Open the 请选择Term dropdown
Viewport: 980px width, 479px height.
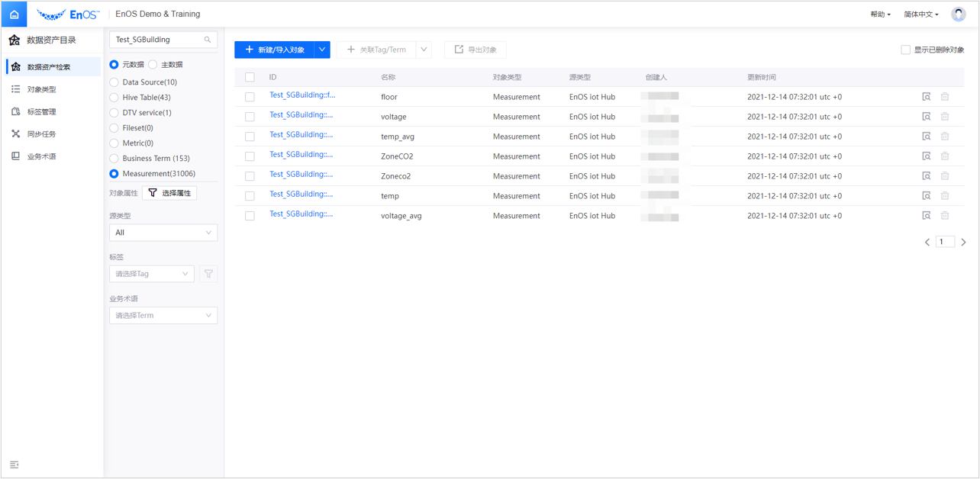163,315
